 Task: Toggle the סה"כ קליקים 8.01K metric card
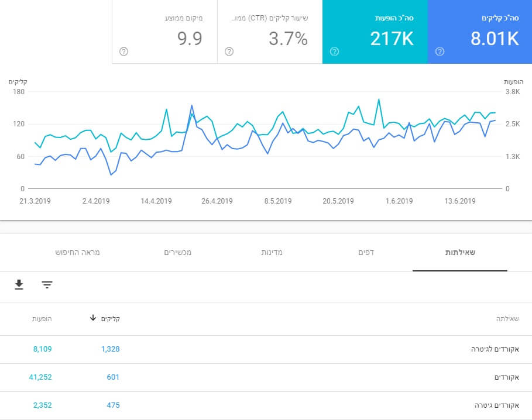click(x=480, y=32)
